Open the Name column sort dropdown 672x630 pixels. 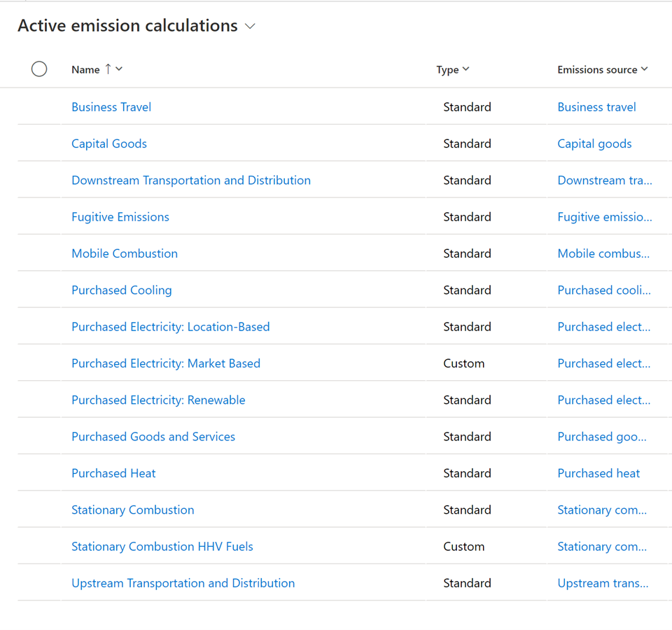[119, 69]
